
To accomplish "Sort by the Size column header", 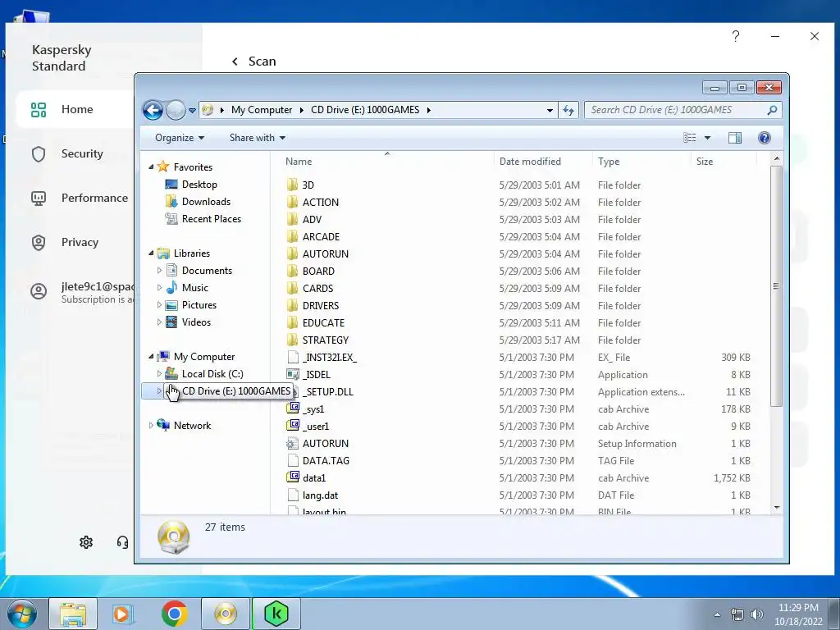I will 705,162.
